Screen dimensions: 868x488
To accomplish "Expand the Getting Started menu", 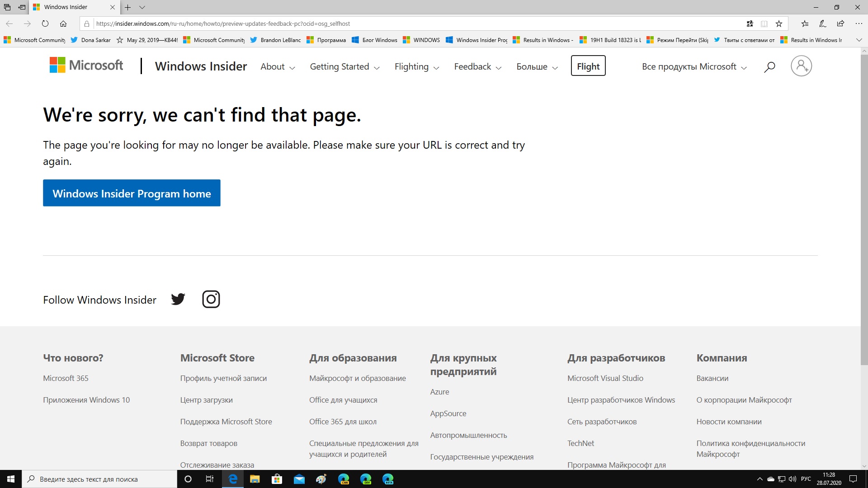I will 344,67.
